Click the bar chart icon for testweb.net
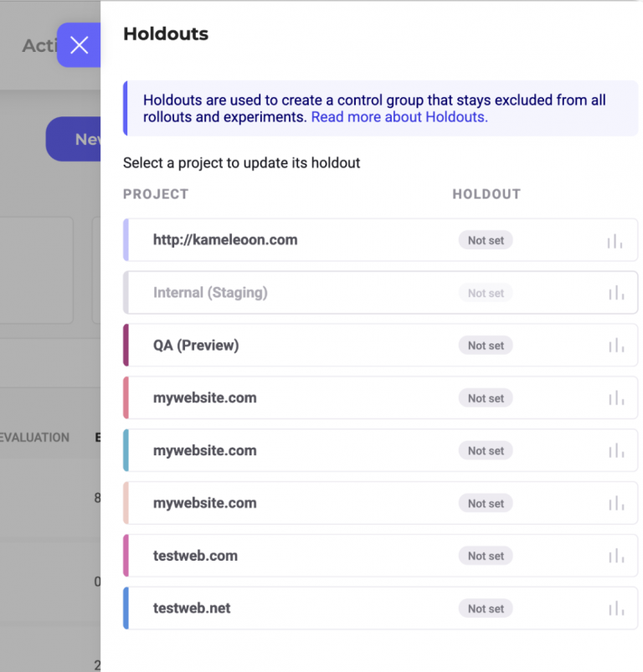643x672 pixels. pyautogui.click(x=615, y=608)
